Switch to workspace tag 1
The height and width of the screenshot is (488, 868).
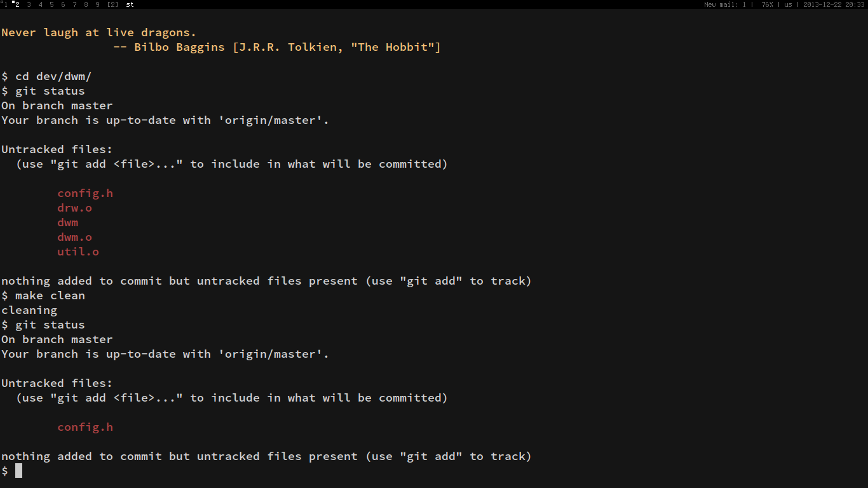pyautogui.click(x=5, y=4)
